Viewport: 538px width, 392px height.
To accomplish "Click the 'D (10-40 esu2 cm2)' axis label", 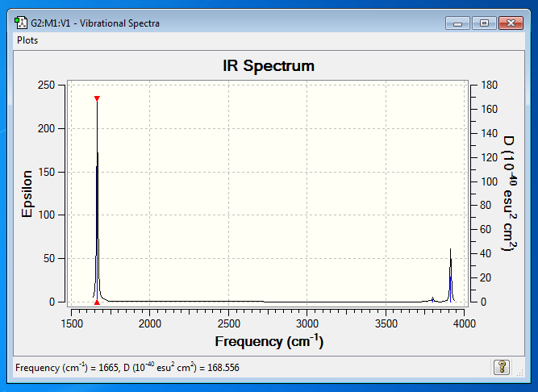I will (510, 193).
